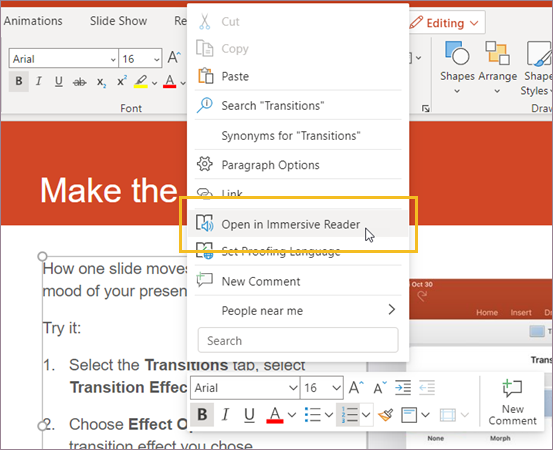
Task: Toggle Italic in mini toolbar
Action: click(225, 415)
